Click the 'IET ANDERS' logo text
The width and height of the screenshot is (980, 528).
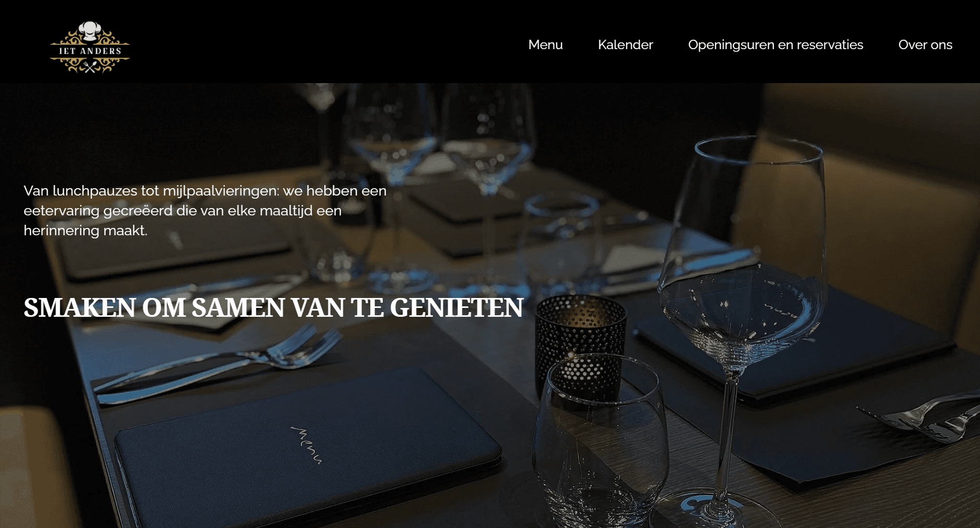click(x=90, y=51)
